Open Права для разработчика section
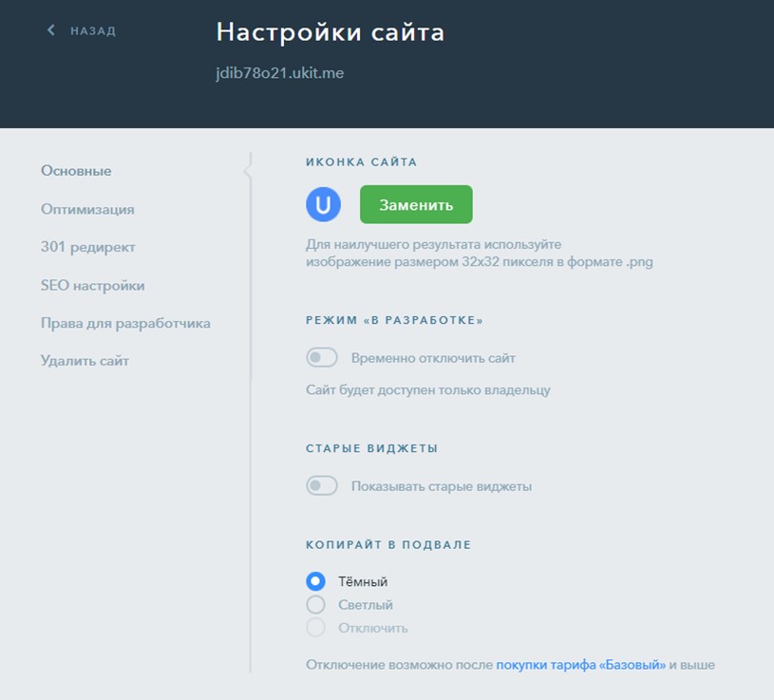 [125, 323]
